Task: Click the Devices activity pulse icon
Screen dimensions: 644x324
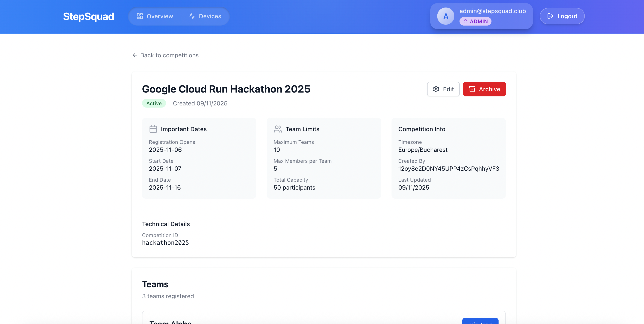Action: coord(192,16)
